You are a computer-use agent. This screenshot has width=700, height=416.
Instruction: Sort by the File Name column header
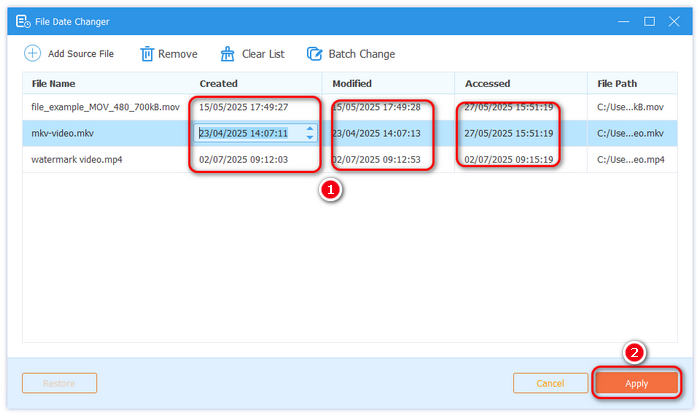[x=53, y=83]
